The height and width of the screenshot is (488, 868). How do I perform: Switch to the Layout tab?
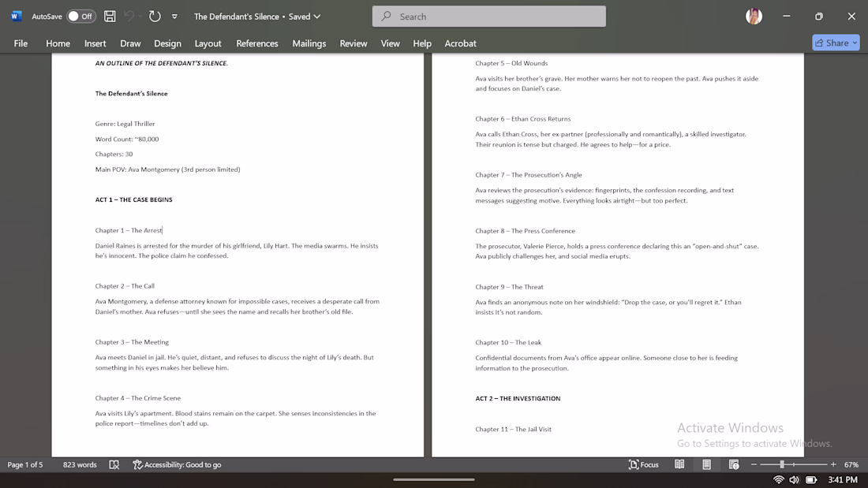208,43
